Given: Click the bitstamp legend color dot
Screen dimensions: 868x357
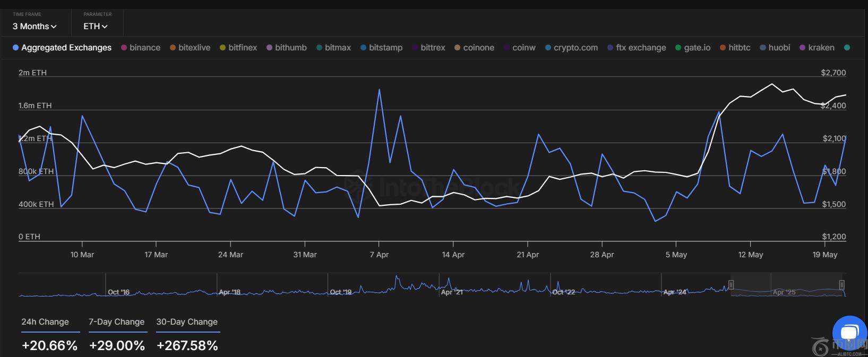Looking at the screenshot, I should (x=363, y=48).
